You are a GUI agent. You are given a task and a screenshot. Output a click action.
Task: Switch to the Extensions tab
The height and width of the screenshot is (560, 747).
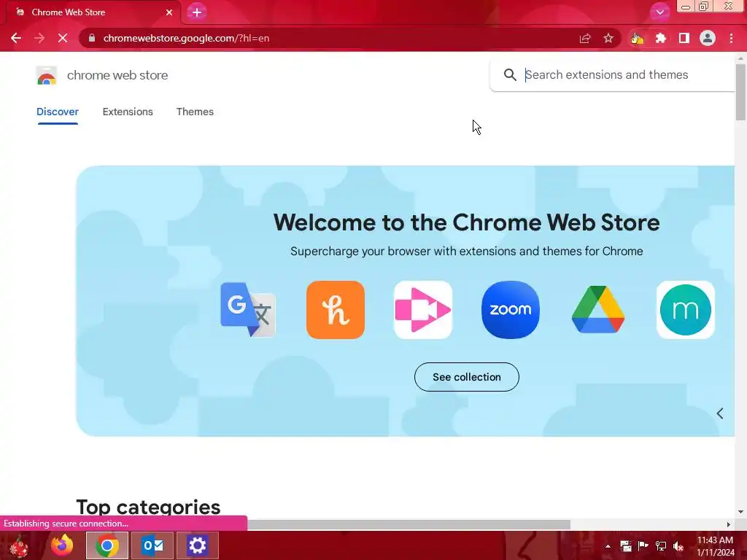click(128, 112)
